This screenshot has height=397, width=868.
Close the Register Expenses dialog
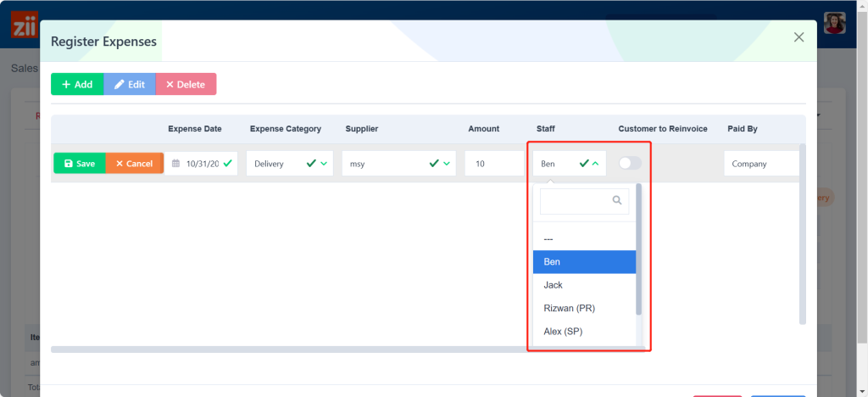tap(798, 37)
